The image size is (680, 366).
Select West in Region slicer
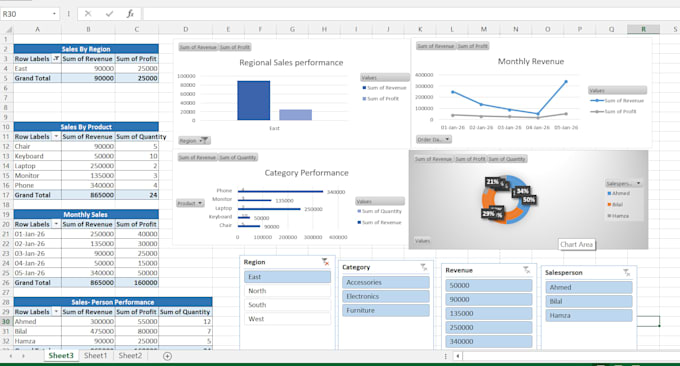click(287, 319)
